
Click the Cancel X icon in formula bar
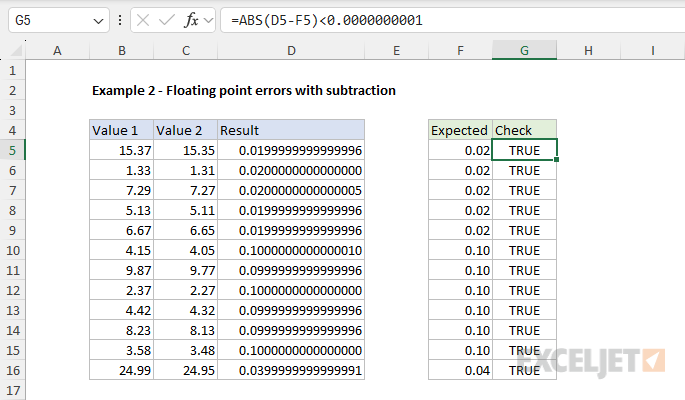tap(143, 20)
